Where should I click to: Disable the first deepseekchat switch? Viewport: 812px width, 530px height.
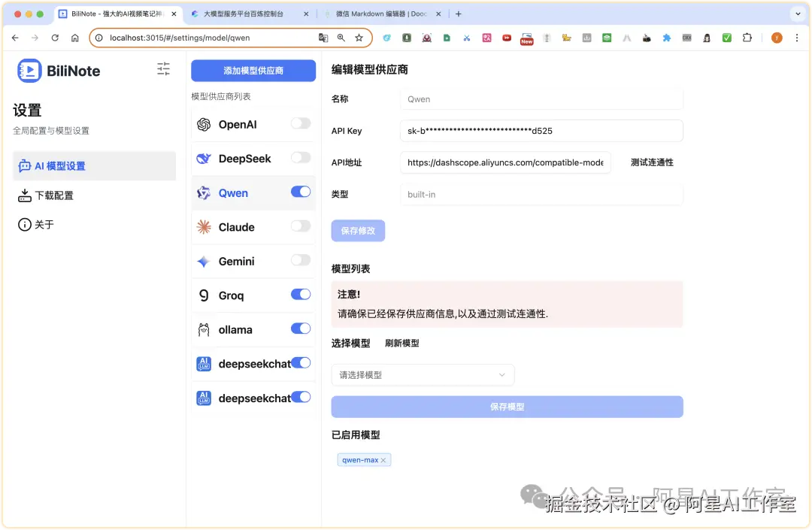tap(300, 363)
